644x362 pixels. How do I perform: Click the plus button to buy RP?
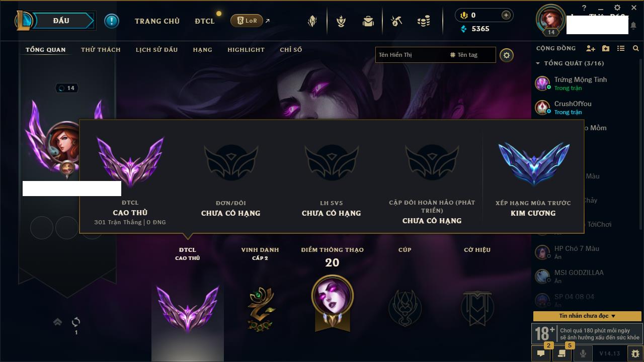click(x=506, y=15)
